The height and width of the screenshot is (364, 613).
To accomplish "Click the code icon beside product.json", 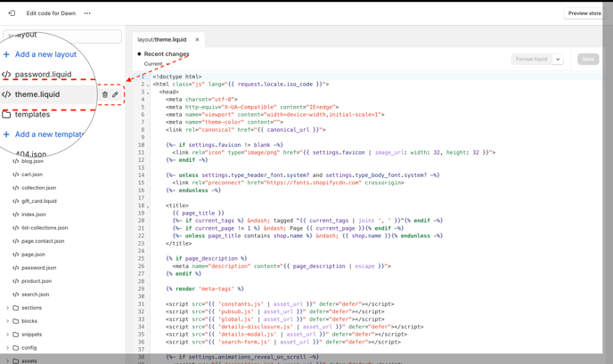I will (16, 281).
